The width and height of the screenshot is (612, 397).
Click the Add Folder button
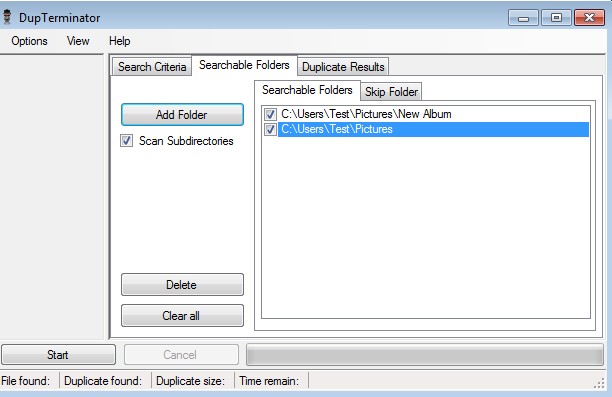(182, 115)
